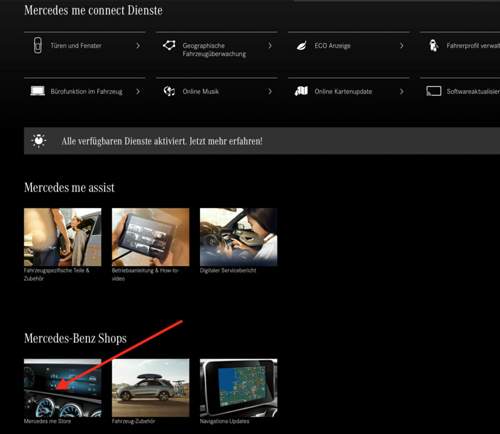
Task: Expand ECO Anzeige chevron
Action: click(x=402, y=46)
